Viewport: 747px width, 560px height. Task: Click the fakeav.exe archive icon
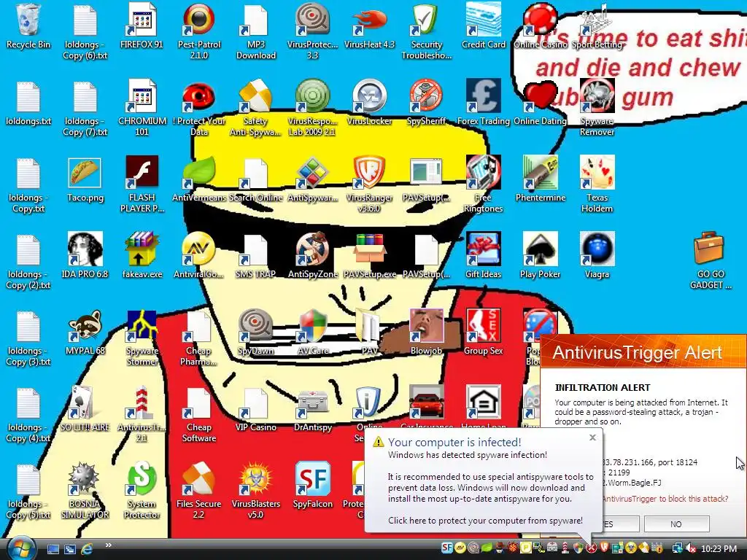[142, 249]
